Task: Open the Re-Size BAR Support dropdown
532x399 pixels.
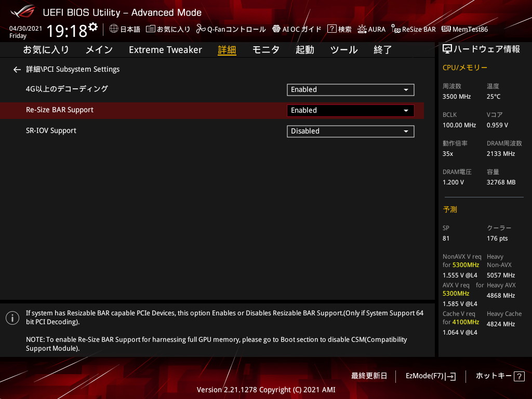Action: (x=351, y=111)
